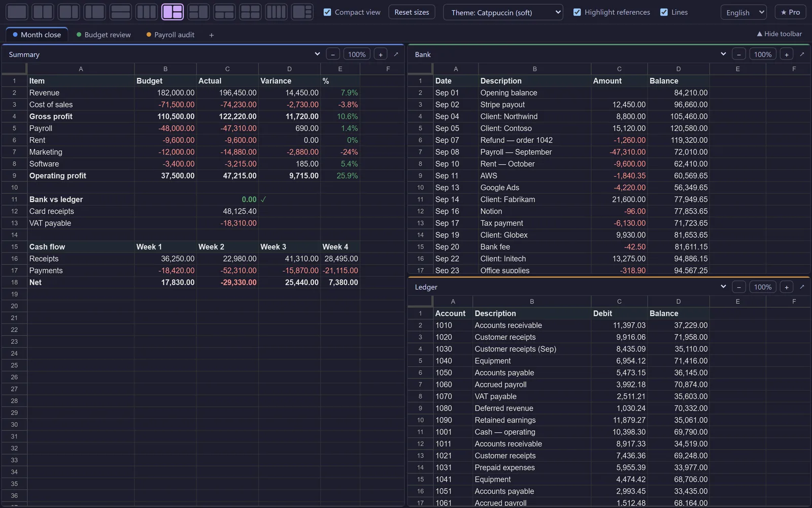Disable the Highlight references checkbox
The image size is (812, 508).
[x=577, y=12]
